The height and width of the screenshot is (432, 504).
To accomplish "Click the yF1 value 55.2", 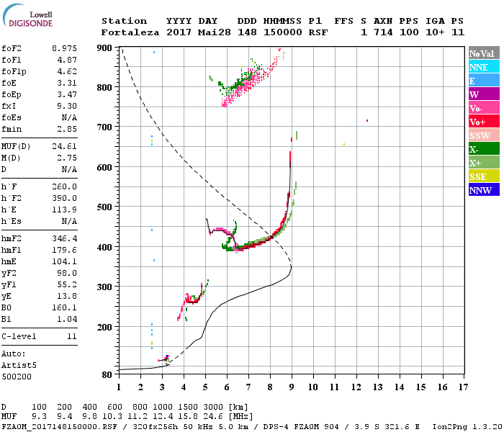I will tap(67, 285).
